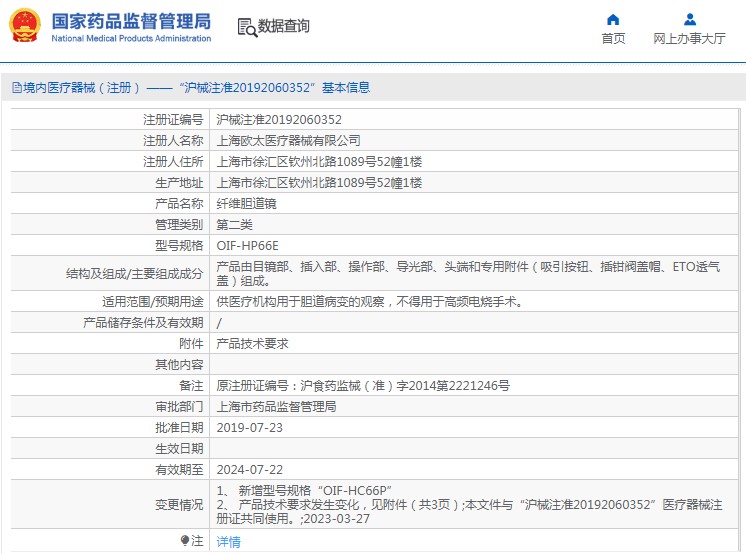Click the lightbulb icon beside 注

click(x=185, y=540)
